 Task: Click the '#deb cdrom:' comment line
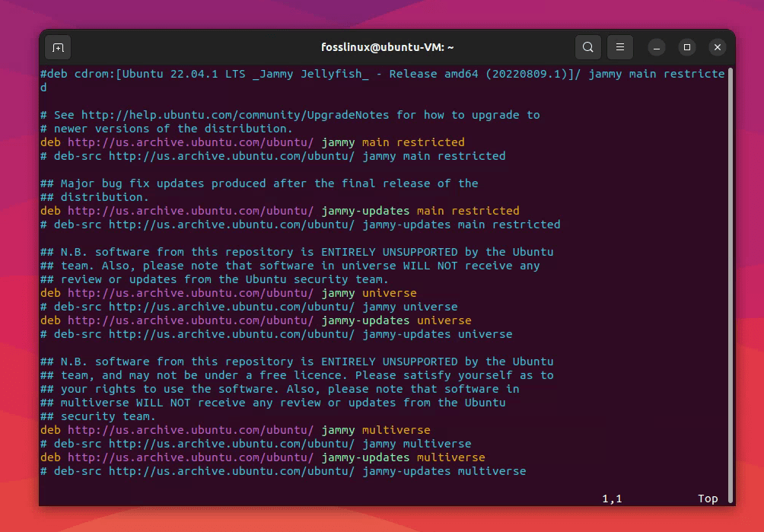click(x=383, y=81)
